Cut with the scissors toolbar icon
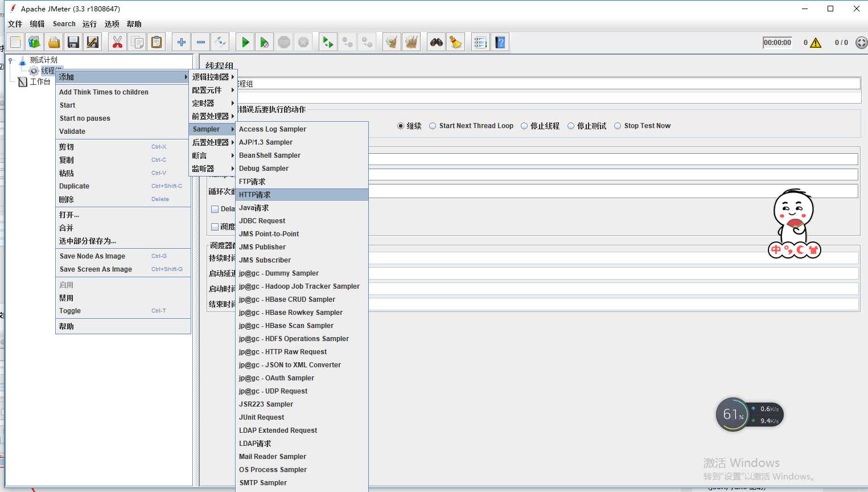Viewport: 868px width, 492px height. tap(118, 42)
